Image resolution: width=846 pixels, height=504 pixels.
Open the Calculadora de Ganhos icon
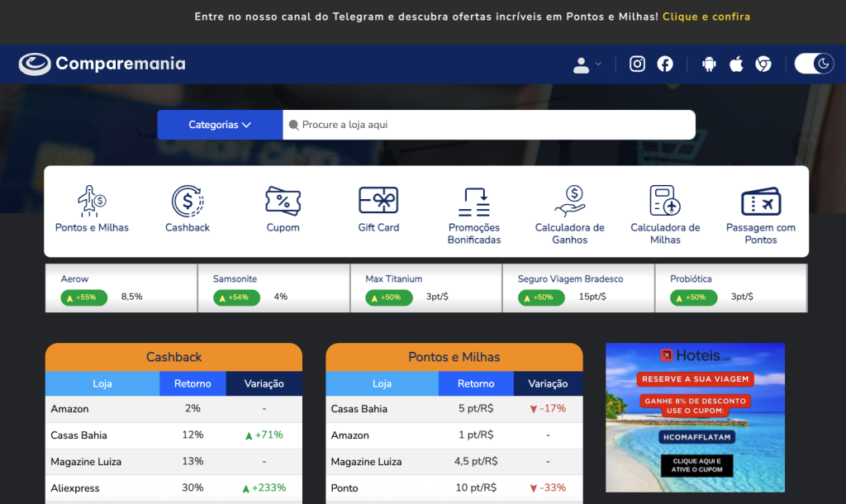[x=569, y=202]
